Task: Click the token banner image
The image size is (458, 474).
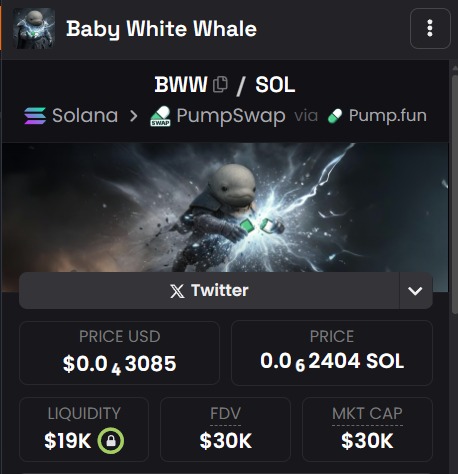Action: [225, 208]
